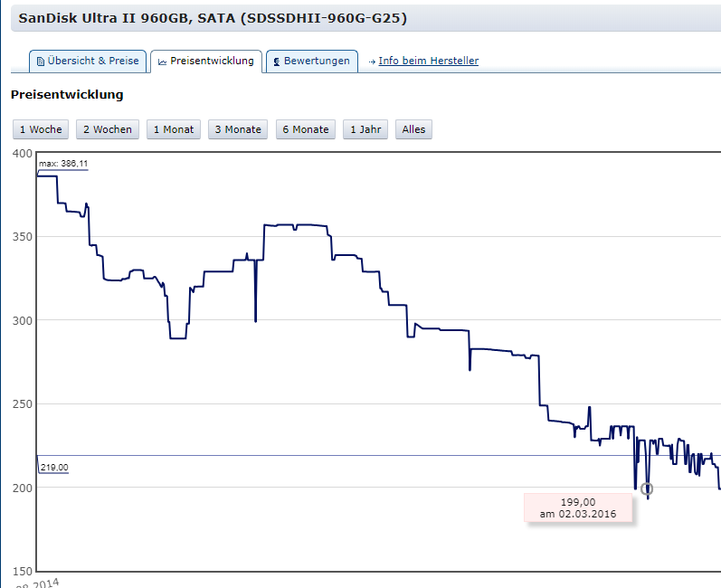Show price history for 1 Woche
This screenshot has height=588, width=721.
point(41,129)
